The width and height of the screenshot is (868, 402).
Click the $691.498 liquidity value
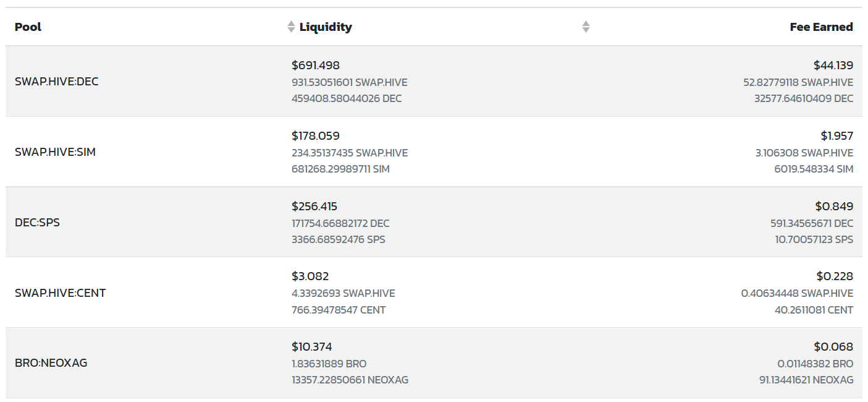(316, 66)
